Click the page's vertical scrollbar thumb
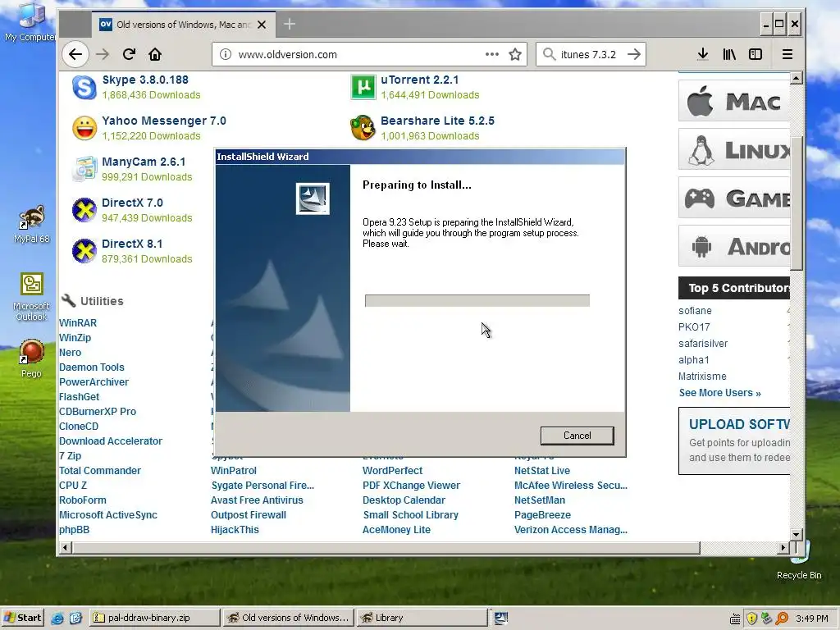 pyautogui.click(x=796, y=203)
